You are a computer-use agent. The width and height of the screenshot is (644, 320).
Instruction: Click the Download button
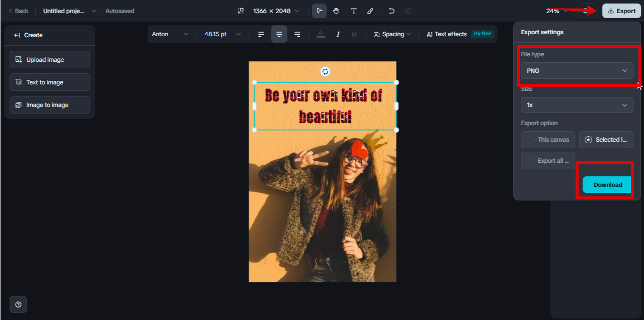(x=608, y=185)
